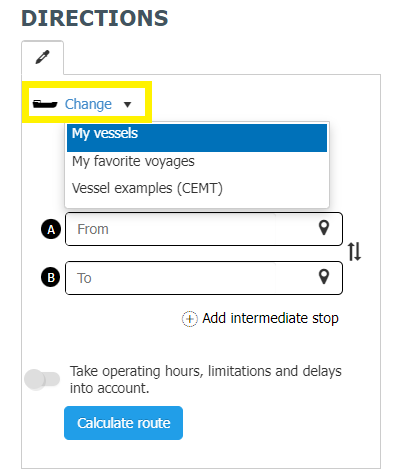Enable operating hours and delays toggle
This screenshot has width=396, height=475.
coord(42,379)
